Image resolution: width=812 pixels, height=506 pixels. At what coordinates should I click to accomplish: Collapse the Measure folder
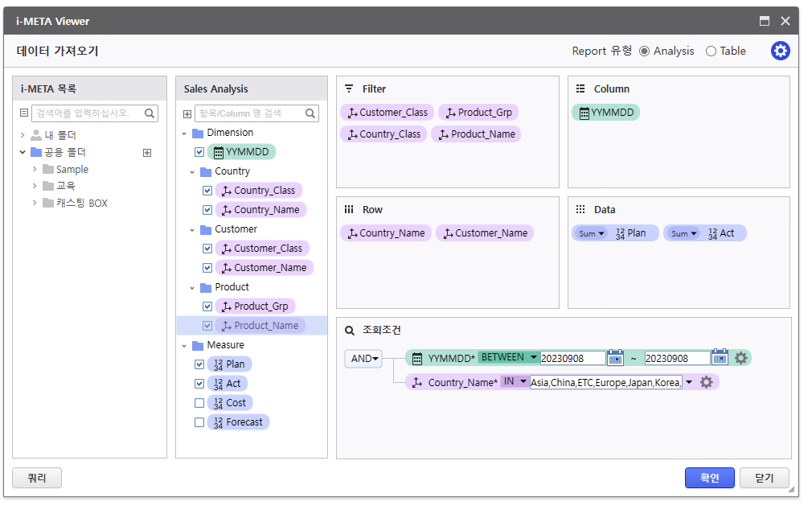coord(184,345)
